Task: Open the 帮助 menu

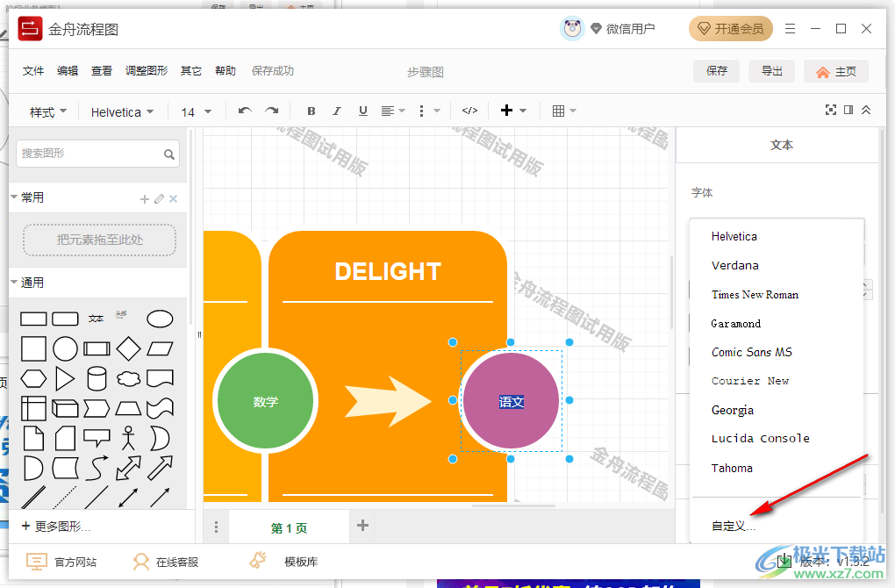Action: point(226,71)
